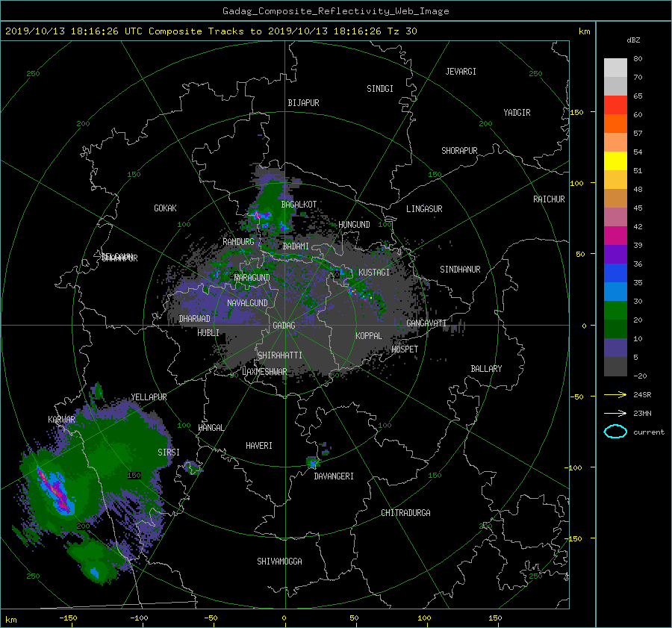
Task: Click the KARWAR city label
Action: [61, 420]
